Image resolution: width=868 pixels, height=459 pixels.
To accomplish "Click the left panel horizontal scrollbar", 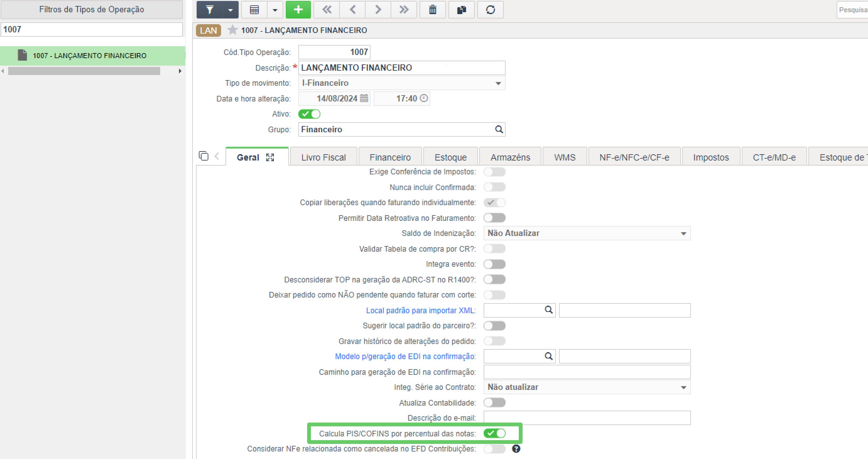I will 84,71.
